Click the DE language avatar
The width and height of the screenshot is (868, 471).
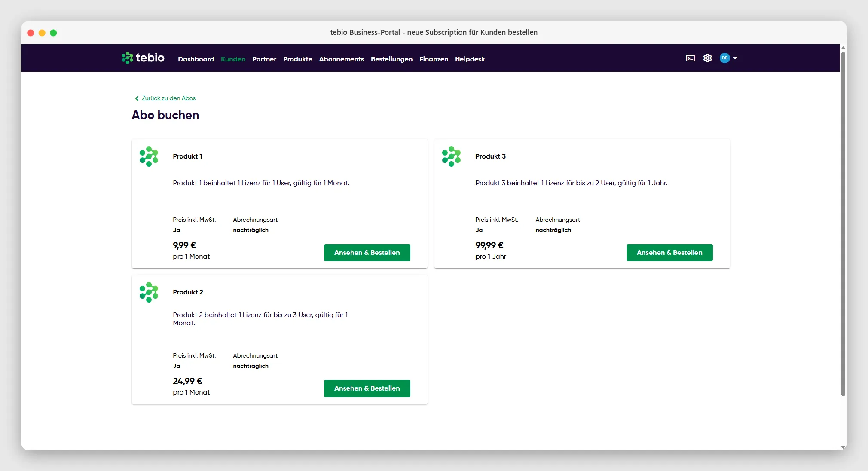(724, 58)
